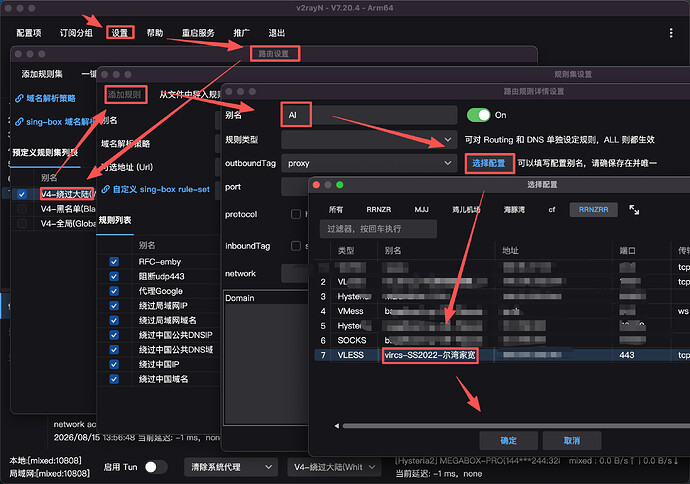Screen dimensions: 690x484
Task: Uncheck the 阻断udp443 rule checkbox
Action: 114,276
